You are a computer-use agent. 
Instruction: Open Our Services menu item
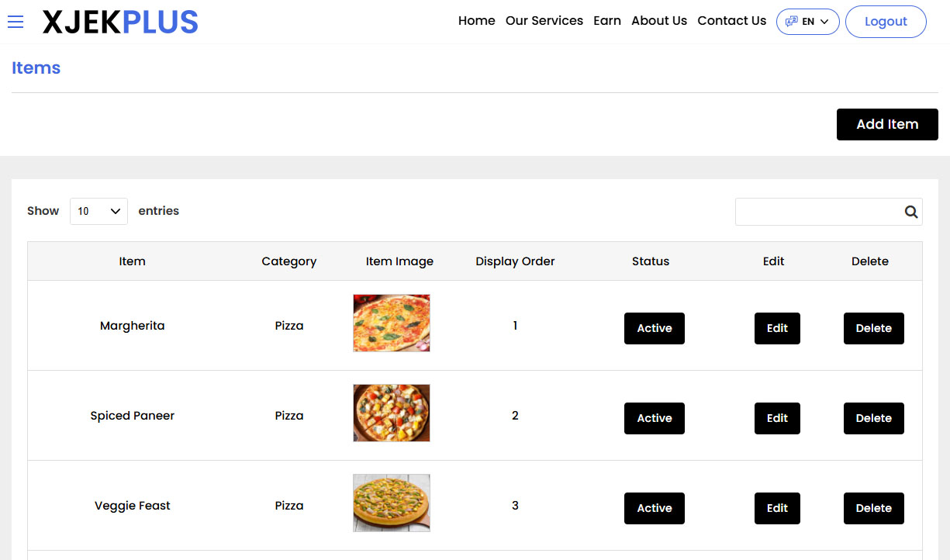[544, 21]
